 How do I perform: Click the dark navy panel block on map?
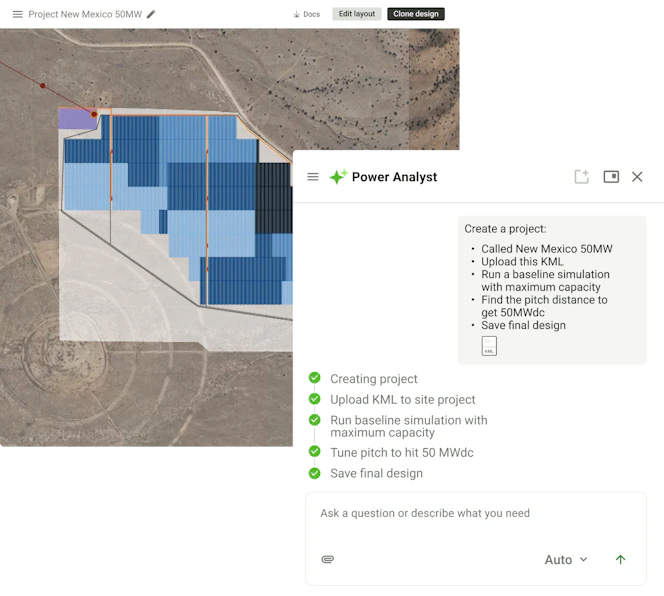(274, 198)
